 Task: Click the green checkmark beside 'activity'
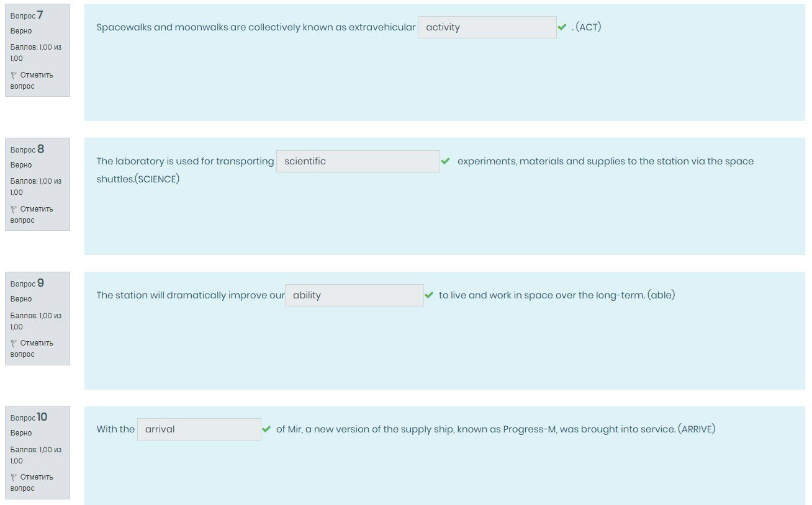(x=562, y=27)
